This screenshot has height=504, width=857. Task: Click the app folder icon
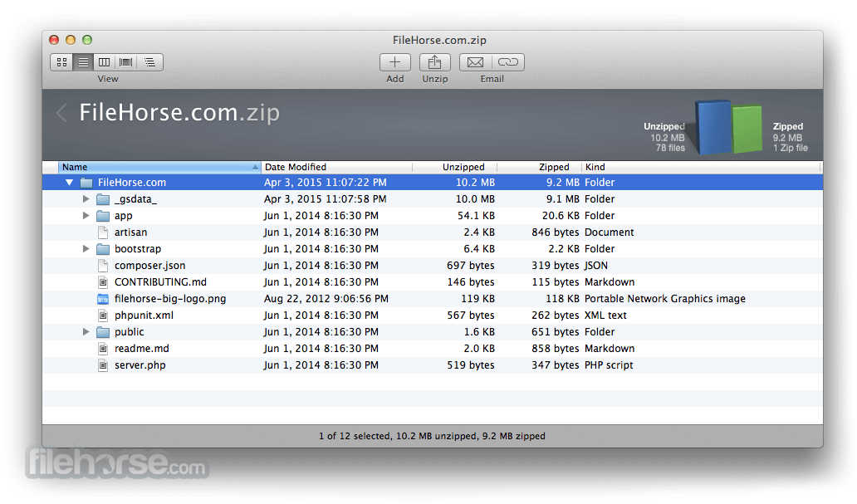pyautogui.click(x=103, y=216)
